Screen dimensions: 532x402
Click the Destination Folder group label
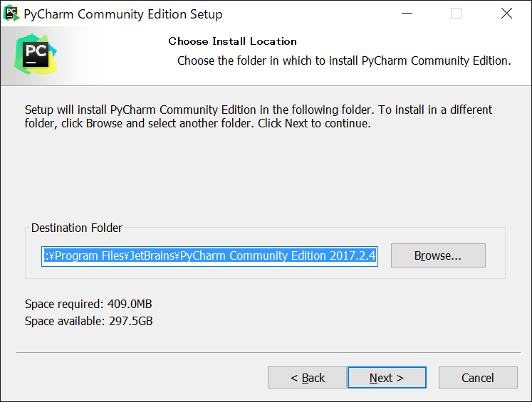point(77,228)
